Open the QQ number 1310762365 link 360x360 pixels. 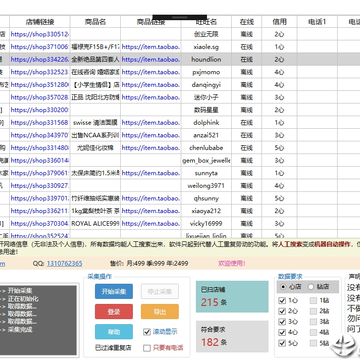coord(64,263)
